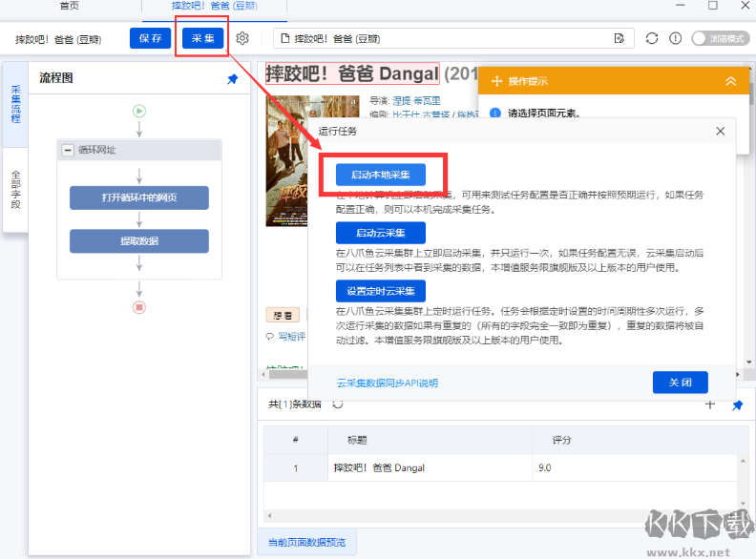Click the pin icon in data preview panel

[737, 405]
